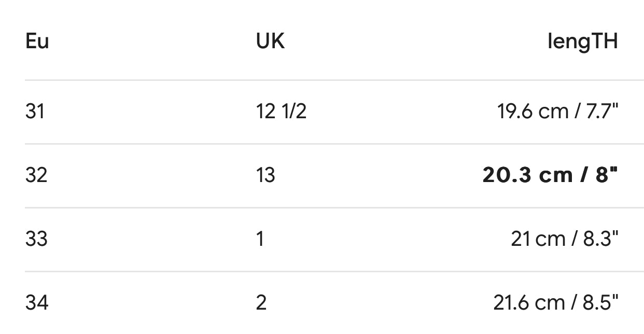Choose the UK size 1 cell
The width and height of the screenshot is (644, 334).
click(260, 239)
